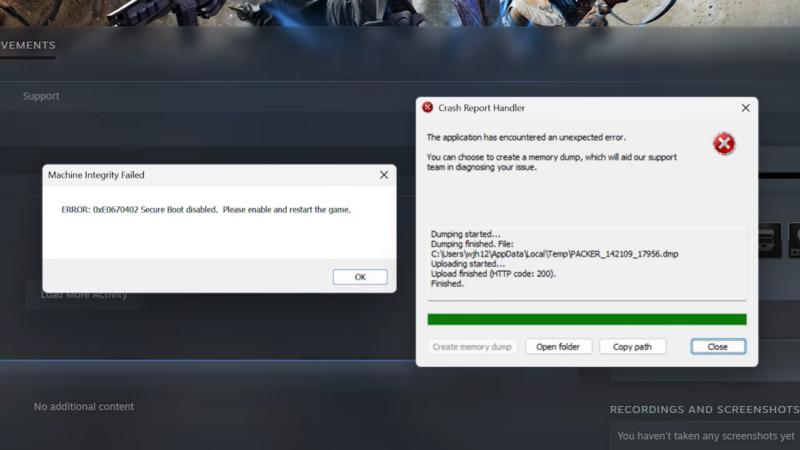
Task: Click Crash Report Handler title bar icon
Action: (x=428, y=107)
